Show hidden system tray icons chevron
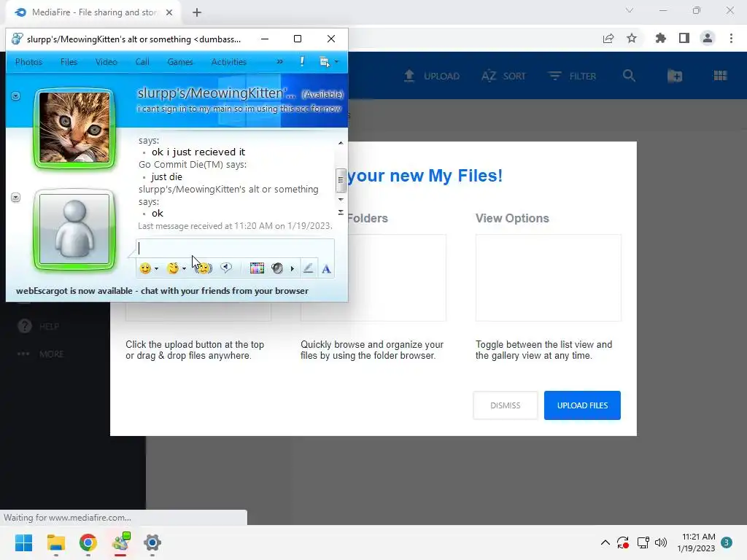This screenshot has width=747, height=560. click(605, 542)
